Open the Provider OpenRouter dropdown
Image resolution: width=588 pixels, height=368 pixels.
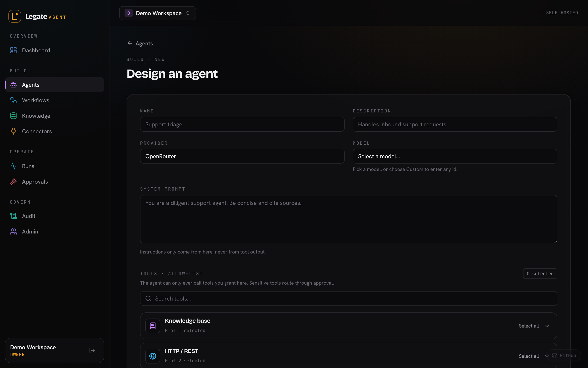tap(242, 156)
